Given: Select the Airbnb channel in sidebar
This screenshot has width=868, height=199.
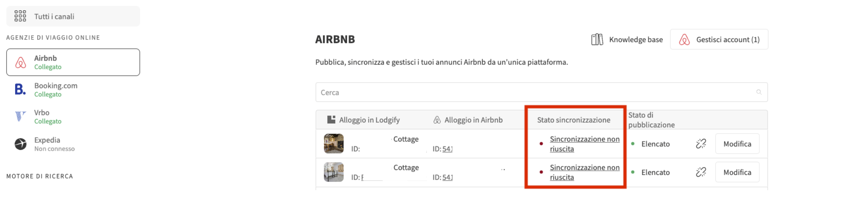Looking at the screenshot, I should [73, 62].
